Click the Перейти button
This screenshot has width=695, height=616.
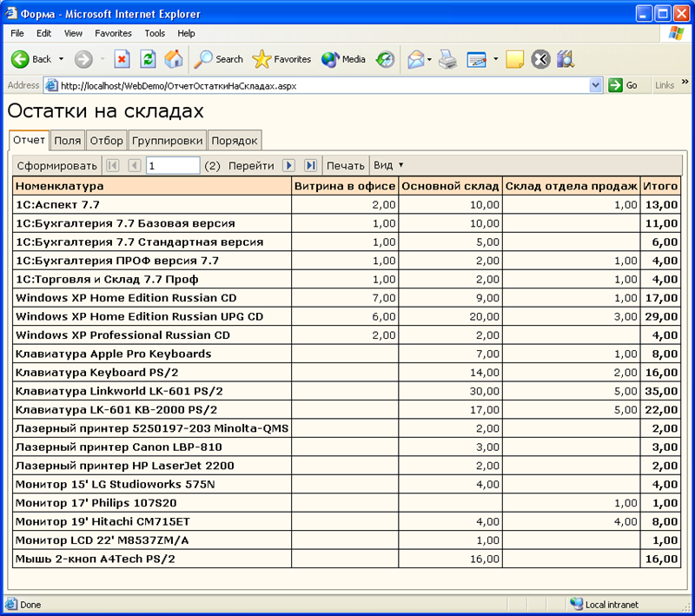point(251,166)
